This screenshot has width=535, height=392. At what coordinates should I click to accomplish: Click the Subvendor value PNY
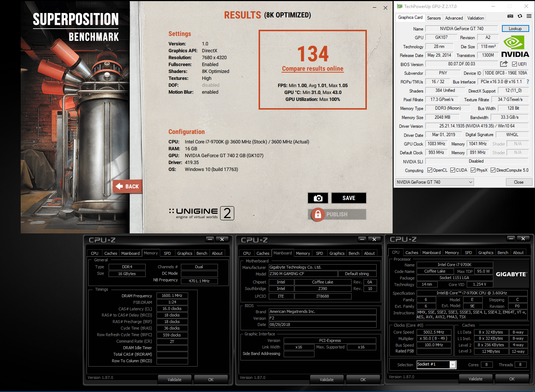[443, 73]
